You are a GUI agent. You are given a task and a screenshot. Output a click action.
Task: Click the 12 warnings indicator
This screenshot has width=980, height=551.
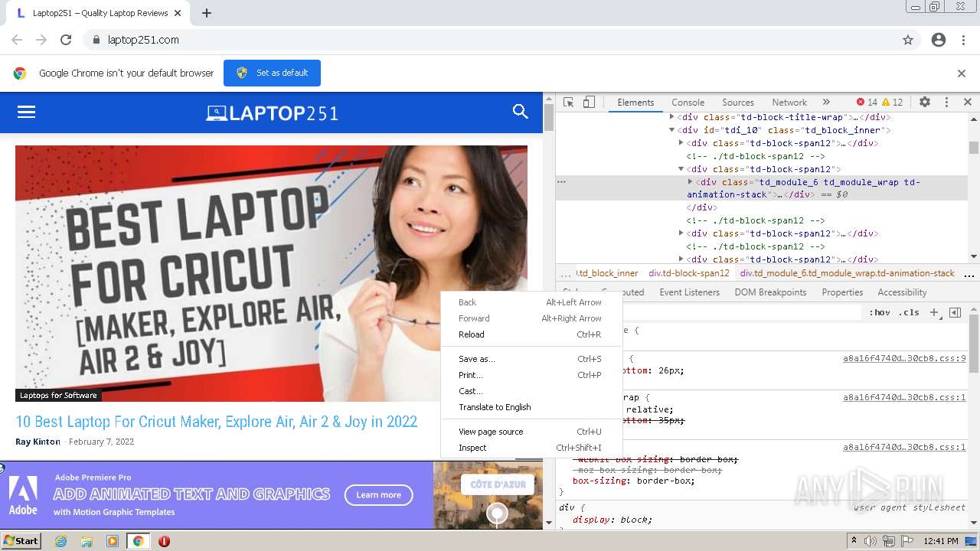tap(892, 102)
